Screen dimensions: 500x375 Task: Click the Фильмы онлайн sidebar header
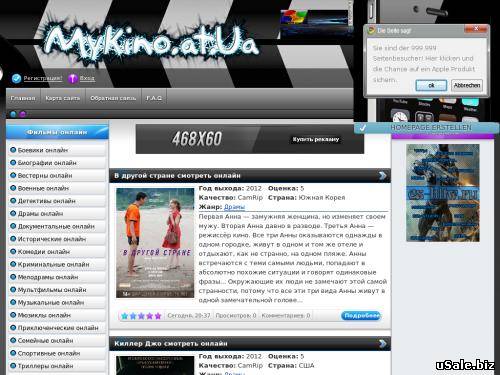(57, 132)
